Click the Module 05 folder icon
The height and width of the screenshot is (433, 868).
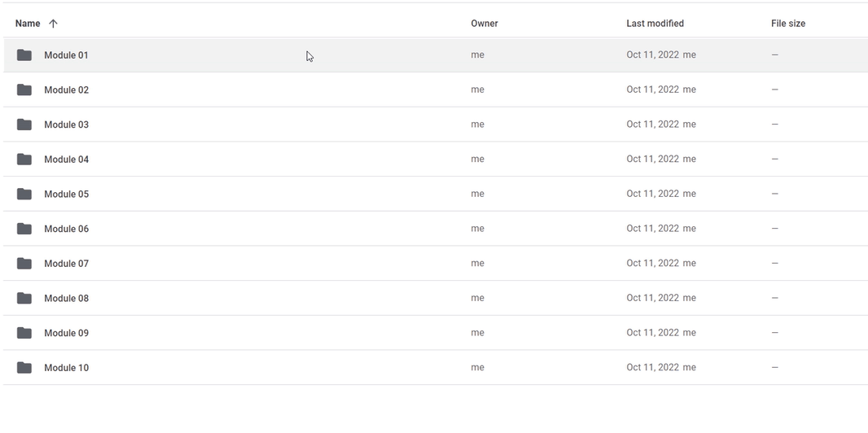(24, 194)
